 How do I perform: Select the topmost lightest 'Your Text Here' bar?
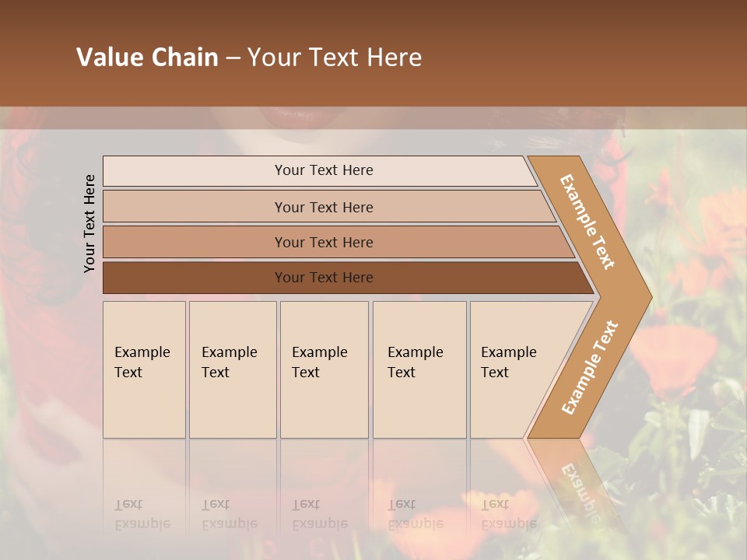click(x=323, y=170)
